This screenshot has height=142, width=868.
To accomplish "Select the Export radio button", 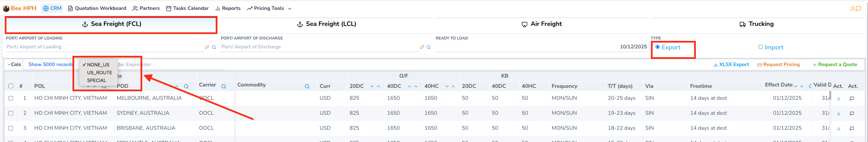I will [658, 47].
